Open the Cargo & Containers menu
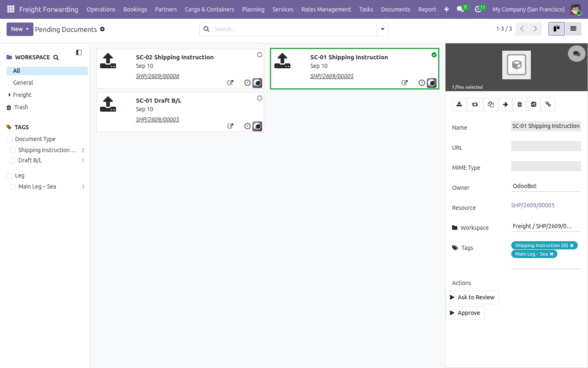 [209, 9]
